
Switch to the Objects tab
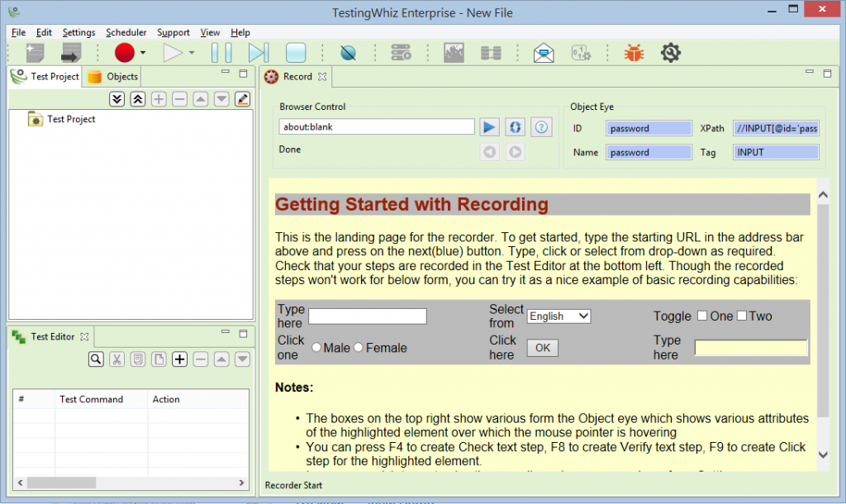click(x=112, y=77)
